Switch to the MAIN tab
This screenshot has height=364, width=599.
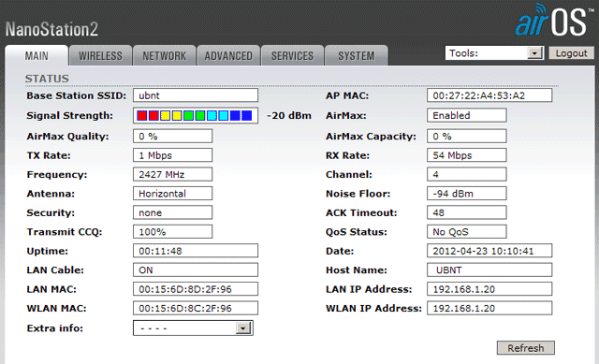coord(37,55)
